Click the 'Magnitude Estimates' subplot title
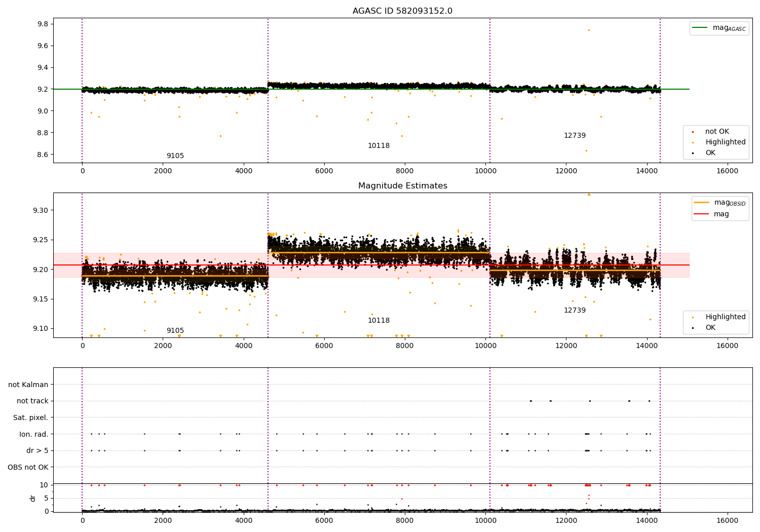This screenshot has height=532, width=760. 402,186
